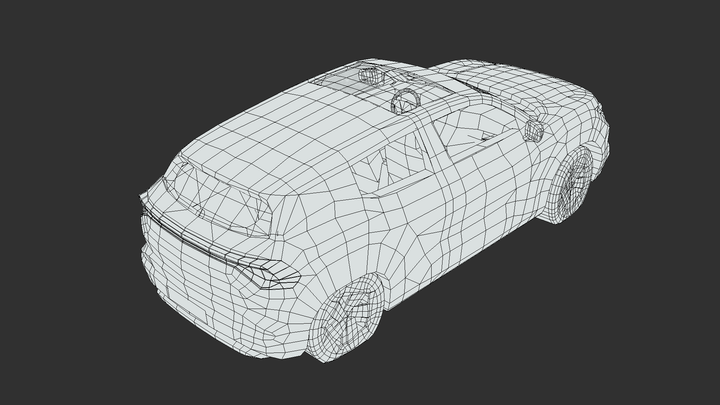The height and width of the screenshot is (405, 720).
Task: Click the rear wheel of the car
Action: coord(346,318)
